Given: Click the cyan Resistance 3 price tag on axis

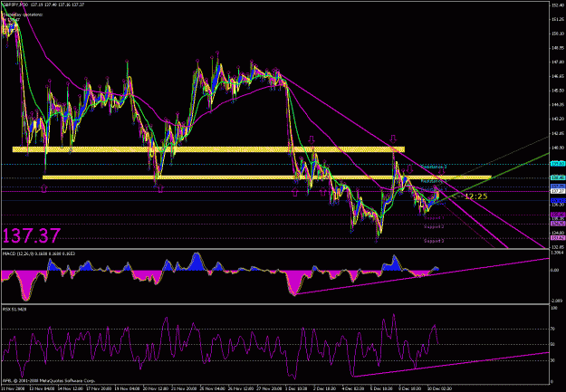Looking at the screenshot, I should point(558,164).
